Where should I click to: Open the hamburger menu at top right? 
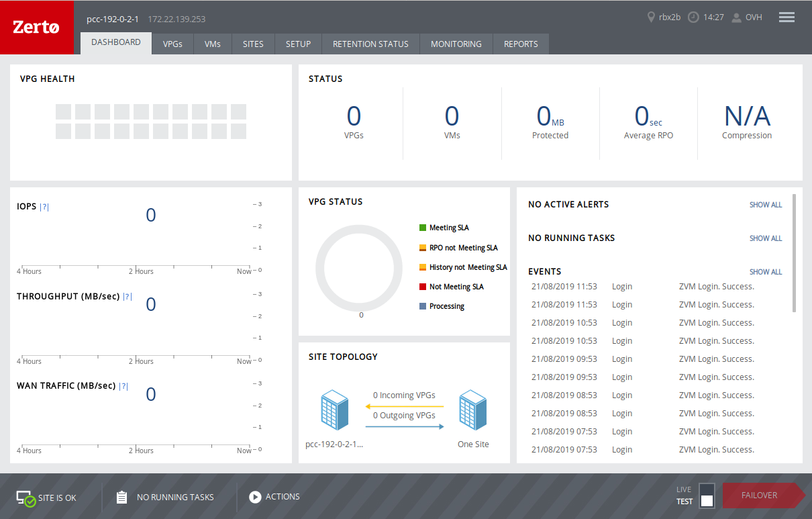point(786,17)
